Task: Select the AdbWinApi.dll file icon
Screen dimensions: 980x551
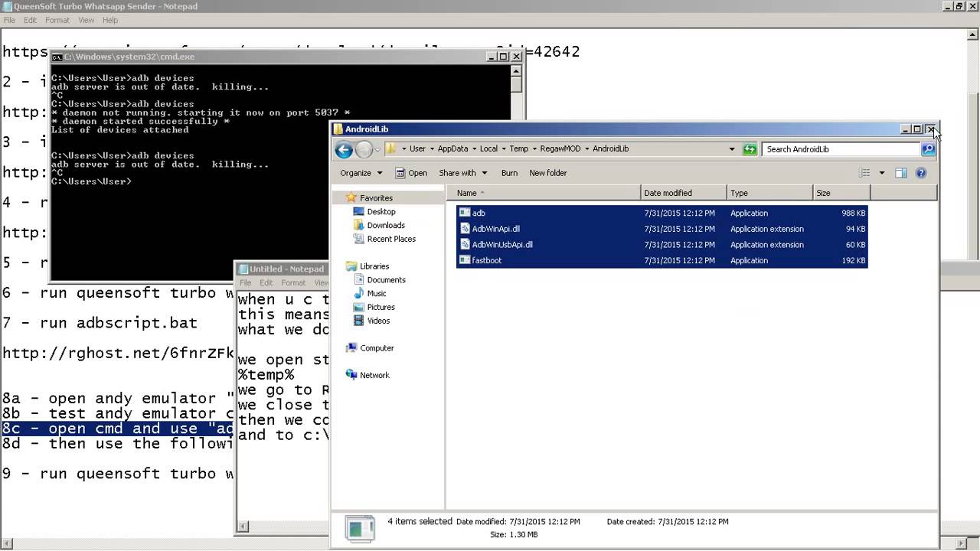Action: click(465, 229)
